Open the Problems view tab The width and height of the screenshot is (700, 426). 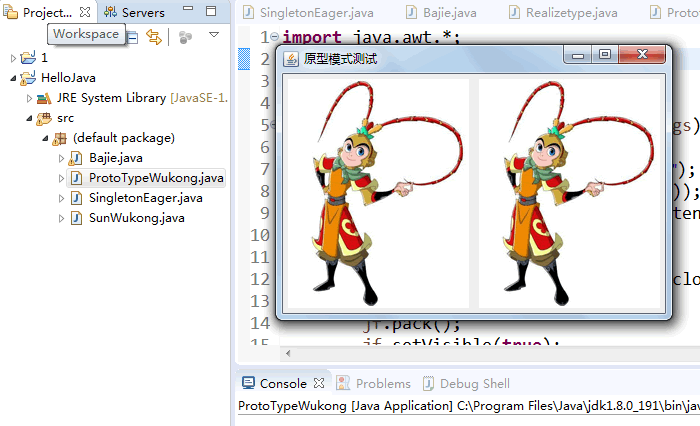pyautogui.click(x=383, y=383)
